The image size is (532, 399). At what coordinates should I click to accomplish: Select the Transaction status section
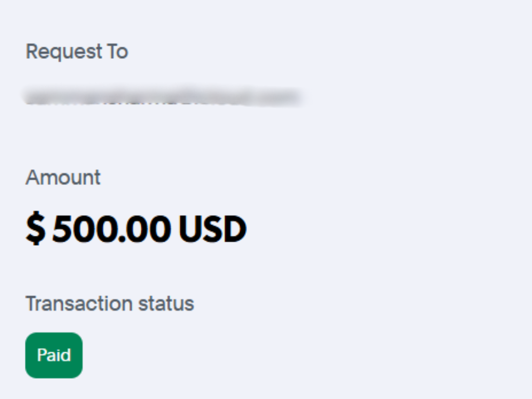[110, 303]
